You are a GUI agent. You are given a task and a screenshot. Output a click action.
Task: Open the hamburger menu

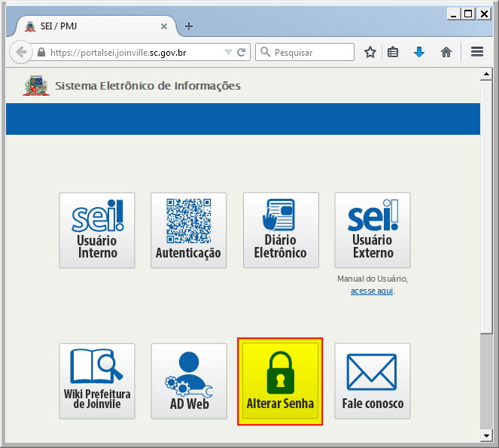click(x=477, y=52)
